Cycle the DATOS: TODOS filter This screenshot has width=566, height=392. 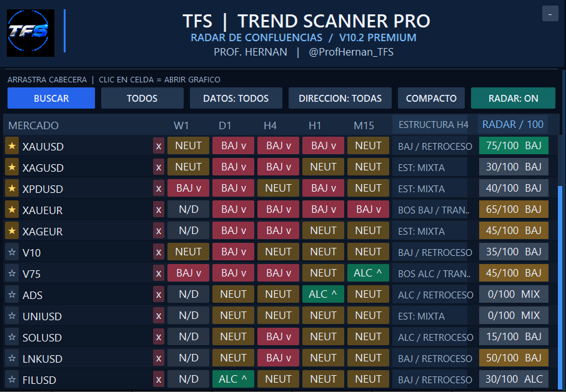(x=236, y=98)
